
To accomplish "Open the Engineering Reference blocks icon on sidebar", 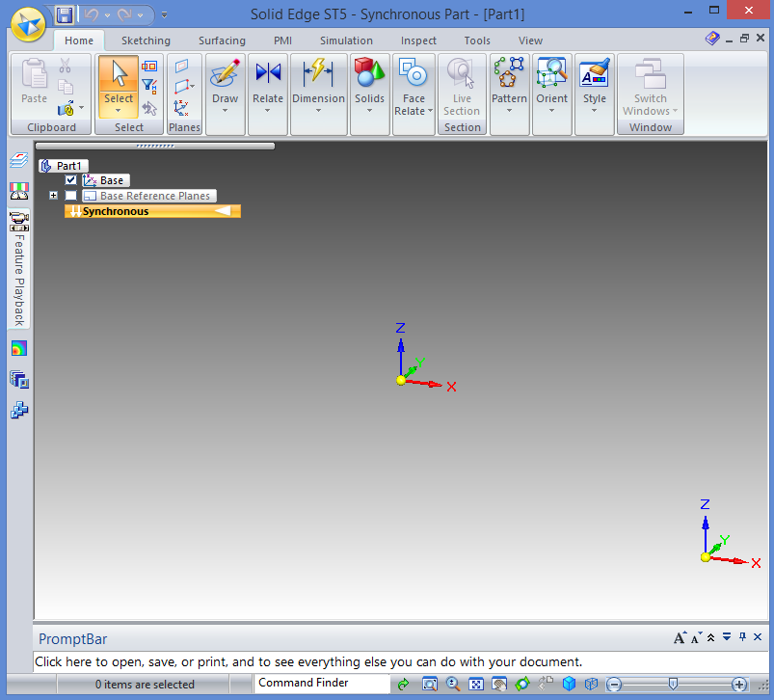I will pyautogui.click(x=18, y=410).
